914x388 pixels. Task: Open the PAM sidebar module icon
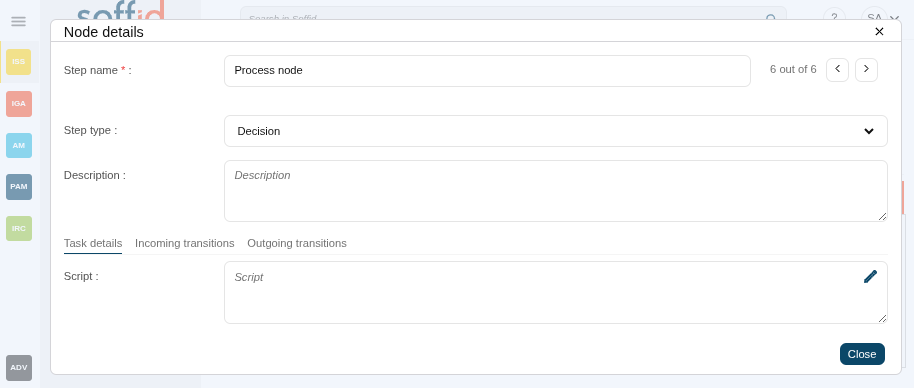click(19, 187)
